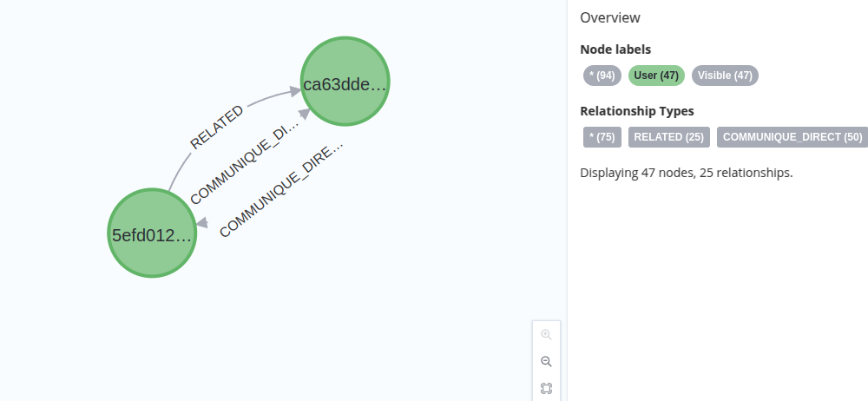This screenshot has width=868, height=401.
Task: Select the ca63dde... user node
Action: [345, 82]
